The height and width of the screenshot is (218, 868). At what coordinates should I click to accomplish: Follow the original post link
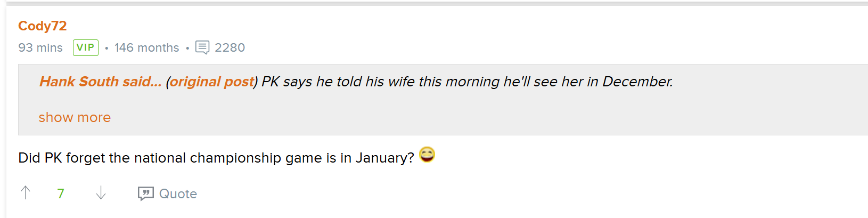coord(212,82)
